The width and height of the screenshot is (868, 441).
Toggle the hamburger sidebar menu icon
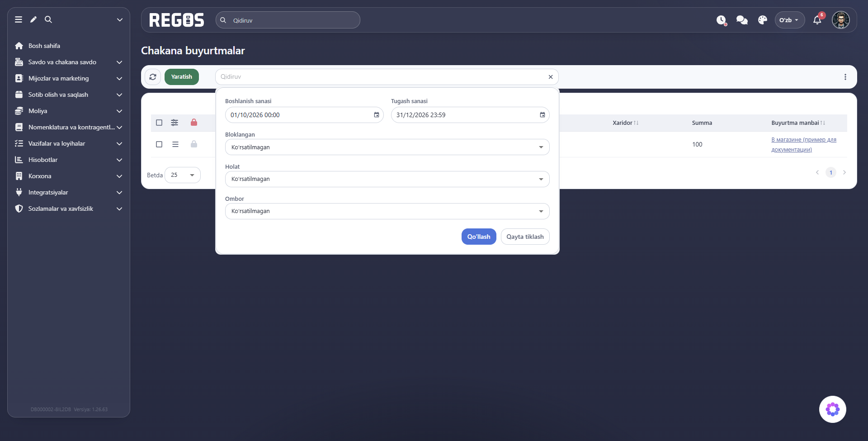tap(19, 19)
